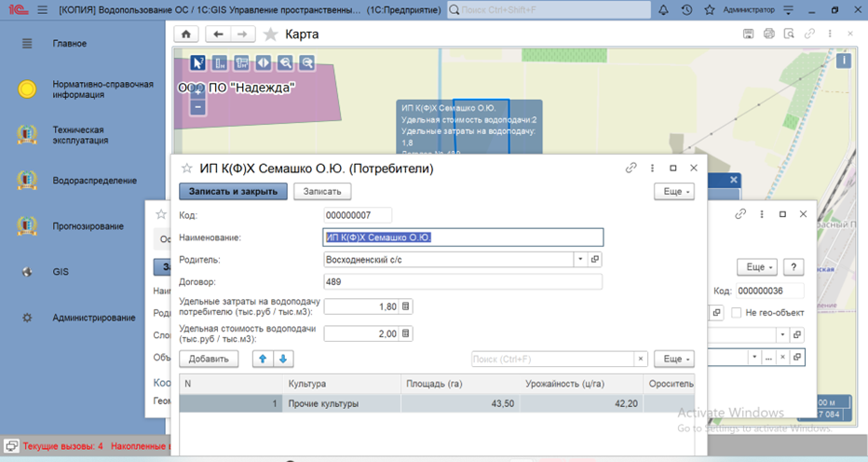
Task: Open Еще menu next to search field
Action: (673, 359)
